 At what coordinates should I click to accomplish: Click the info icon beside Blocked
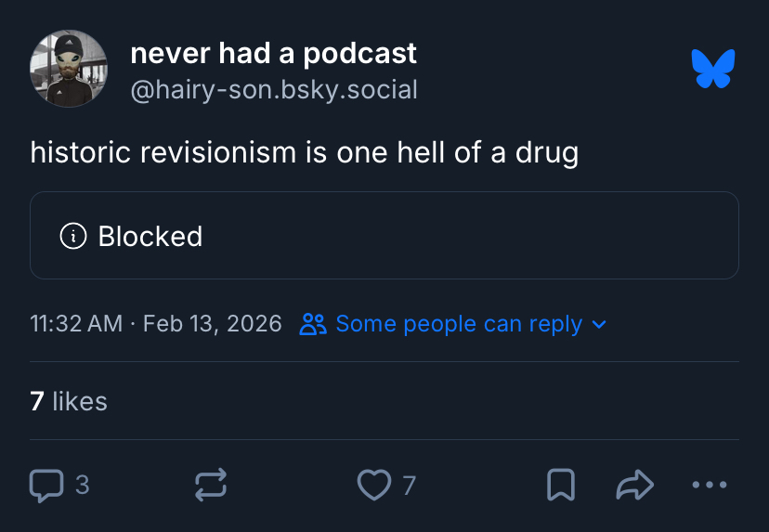(x=72, y=236)
